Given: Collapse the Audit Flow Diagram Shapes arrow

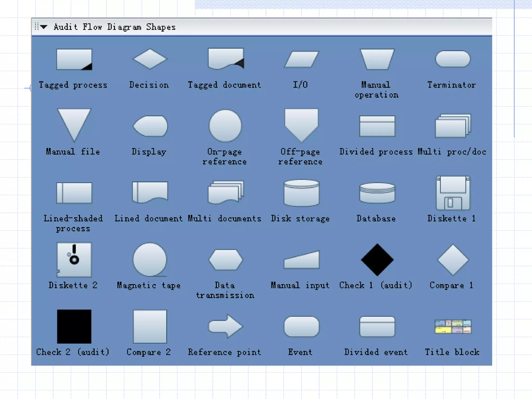Looking at the screenshot, I should pyautogui.click(x=44, y=27).
